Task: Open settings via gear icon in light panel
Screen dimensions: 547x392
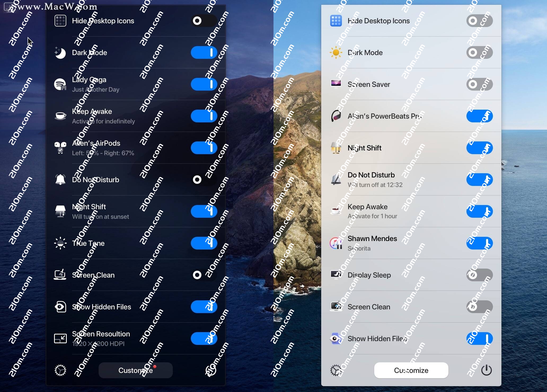Action: click(336, 370)
